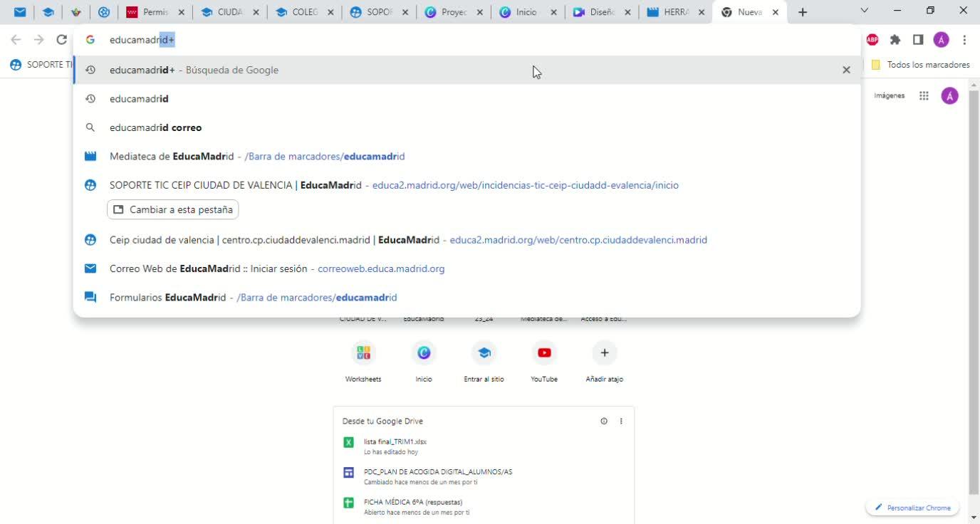Open the tab search dropdown
980x524 pixels.
coord(865,11)
